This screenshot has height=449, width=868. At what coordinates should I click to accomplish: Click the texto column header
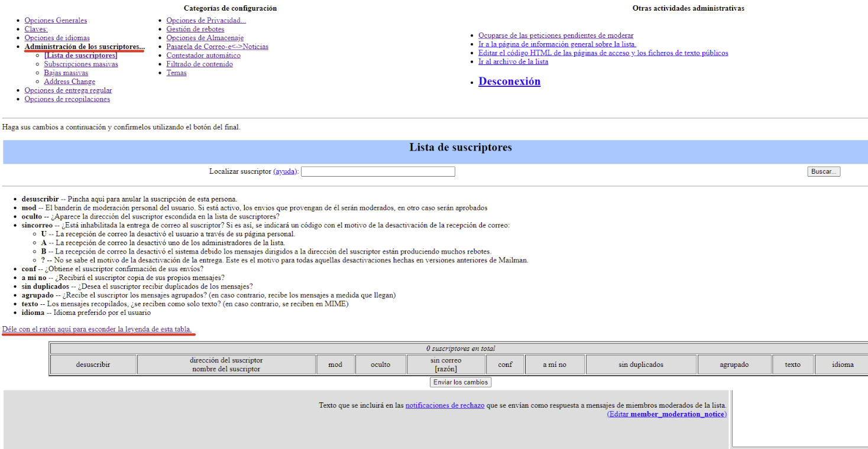[x=793, y=365]
